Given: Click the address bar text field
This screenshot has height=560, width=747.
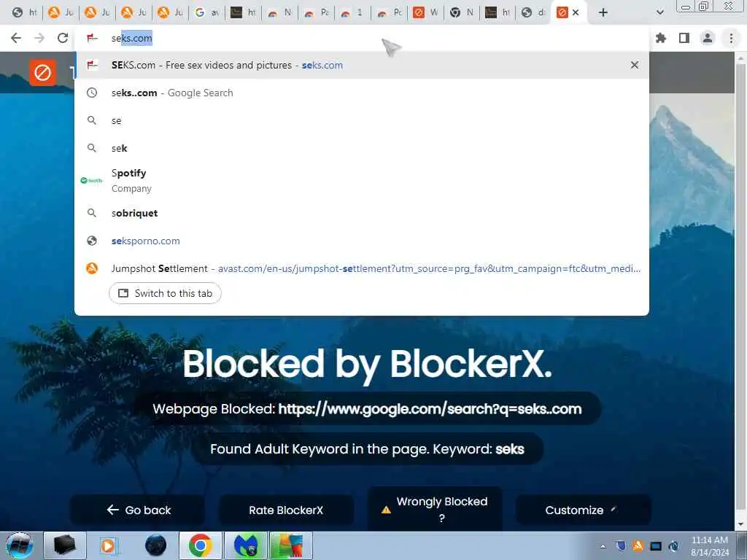Looking at the screenshot, I should pos(362,38).
